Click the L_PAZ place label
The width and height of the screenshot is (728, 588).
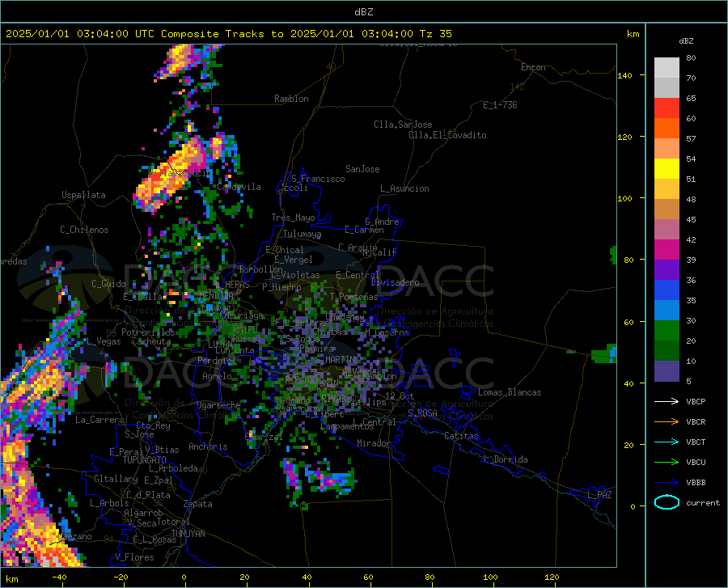599,495
